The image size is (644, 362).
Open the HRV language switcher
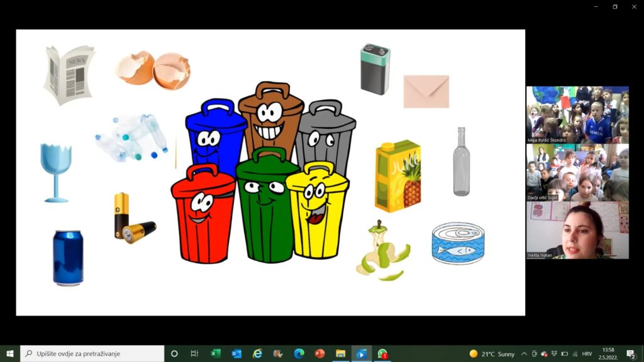click(587, 354)
